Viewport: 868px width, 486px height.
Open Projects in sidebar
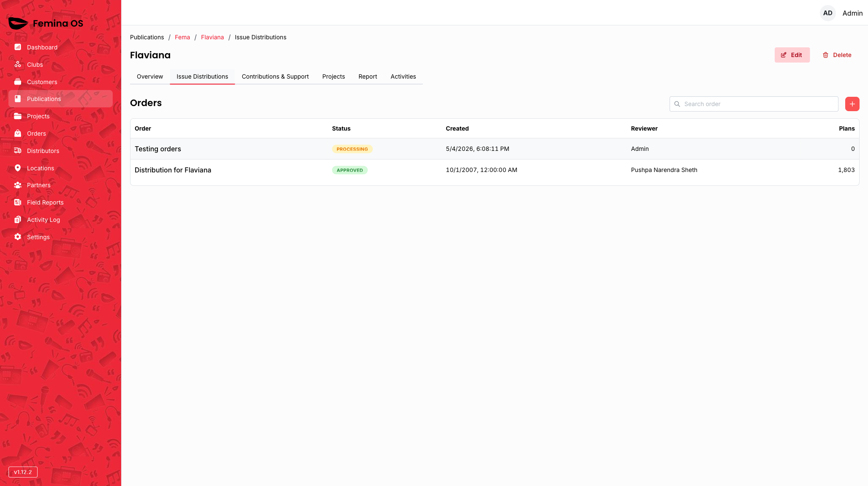coord(60,116)
